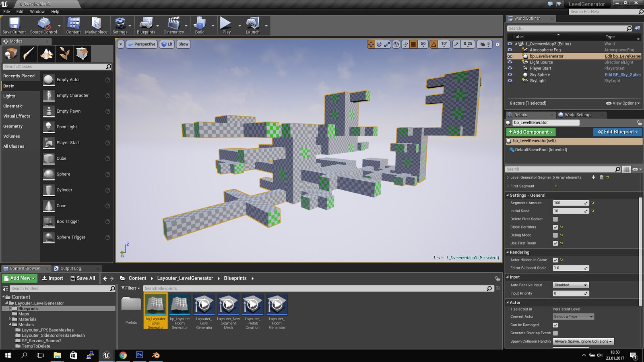Open camera speed setting in viewport

tap(484, 44)
